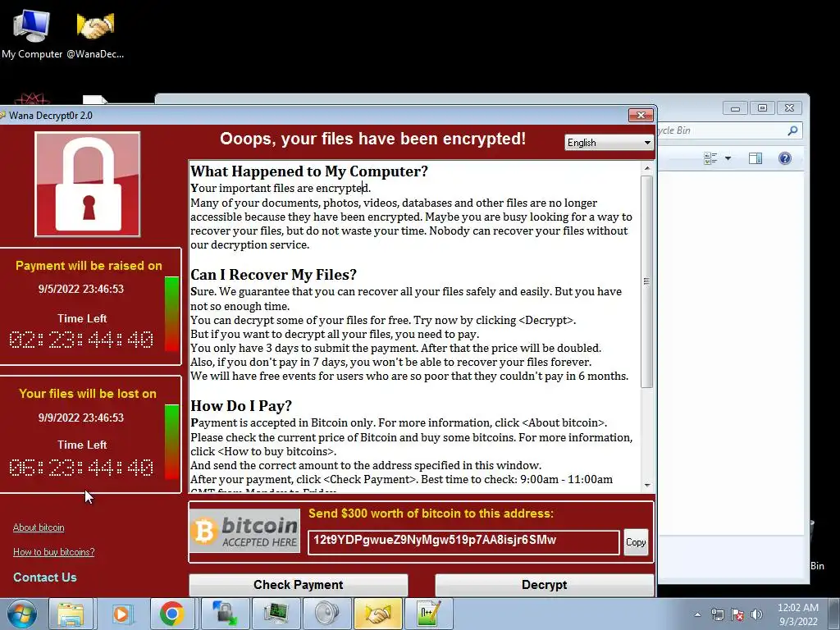Click the date 9/5/2022 23:46:53
Screen dimensions: 840x630
[x=81, y=289]
